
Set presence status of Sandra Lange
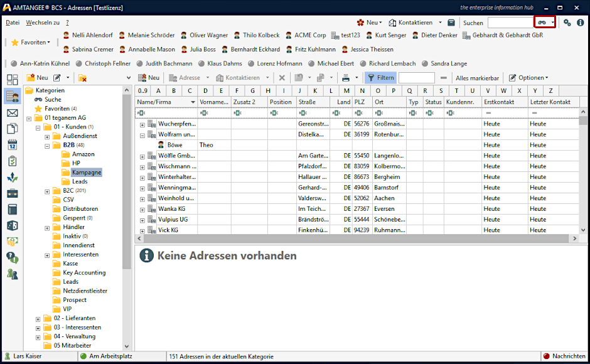[x=426, y=63]
